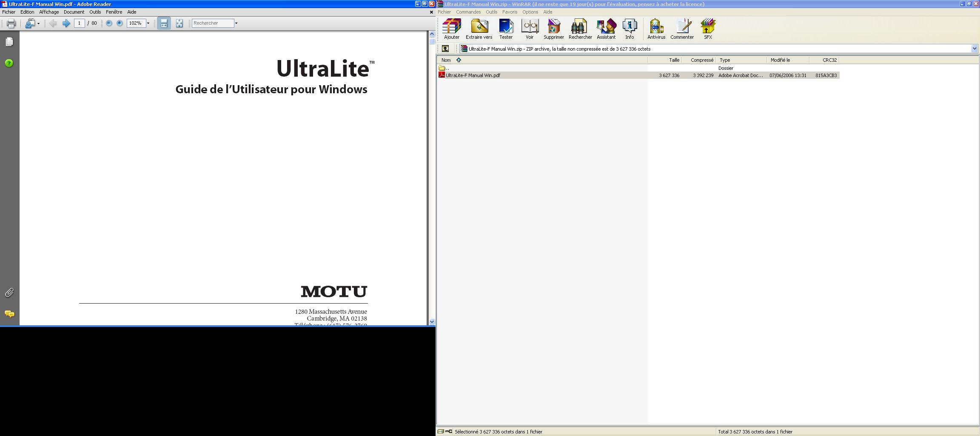Screen dimensions: 980x436
Task: Toggle the fit width scrolling mode icon
Action: tap(164, 23)
